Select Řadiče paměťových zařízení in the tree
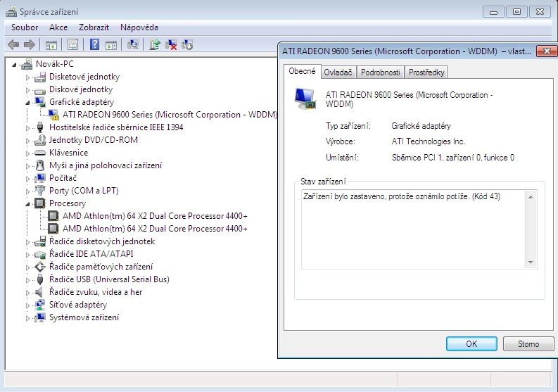The image size is (558, 392). coord(101,267)
